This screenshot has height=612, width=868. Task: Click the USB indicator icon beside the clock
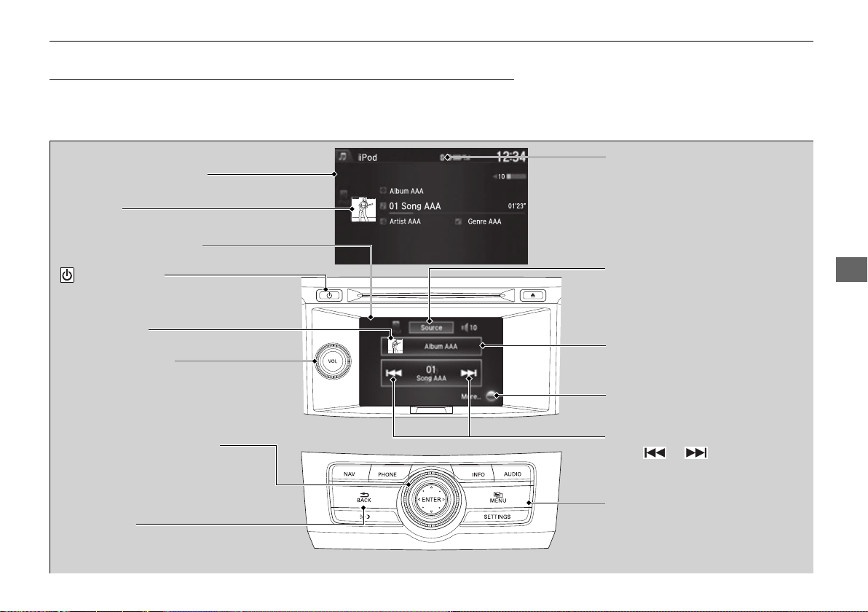click(455, 157)
